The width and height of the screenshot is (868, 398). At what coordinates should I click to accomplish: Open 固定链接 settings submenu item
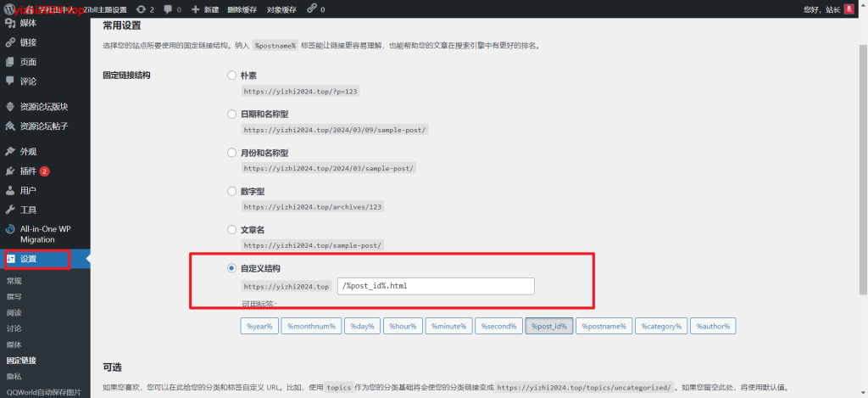pos(21,361)
